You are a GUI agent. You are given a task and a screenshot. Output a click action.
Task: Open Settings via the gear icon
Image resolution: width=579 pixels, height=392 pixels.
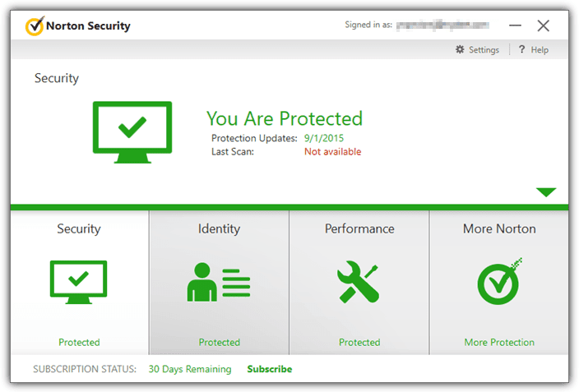pyautogui.click(x=460, y=49)
